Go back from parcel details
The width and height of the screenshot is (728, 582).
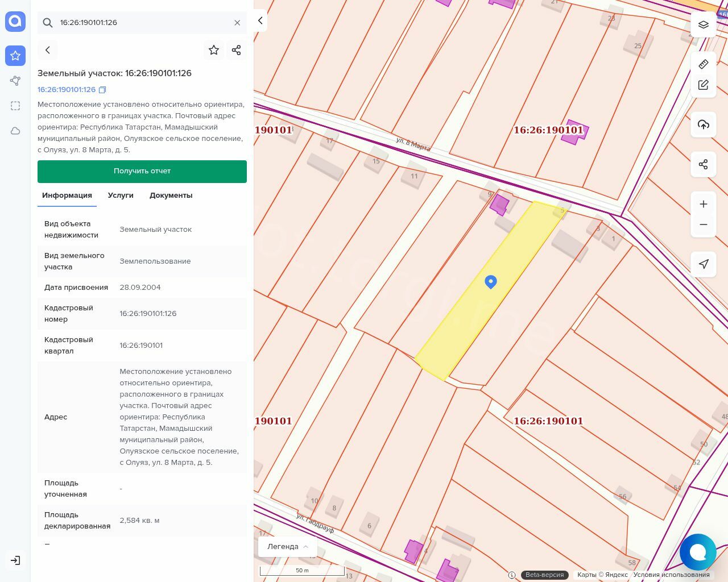coord(48,50)
